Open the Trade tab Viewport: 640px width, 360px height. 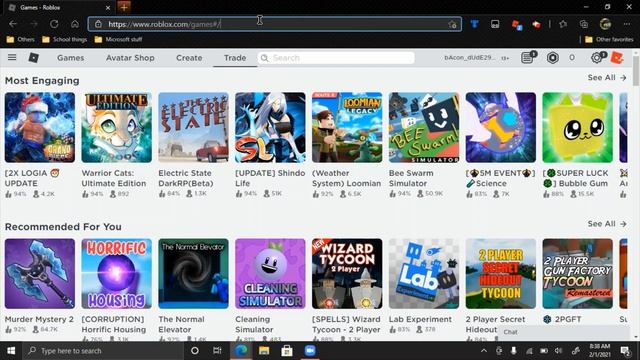click(235, 58)
